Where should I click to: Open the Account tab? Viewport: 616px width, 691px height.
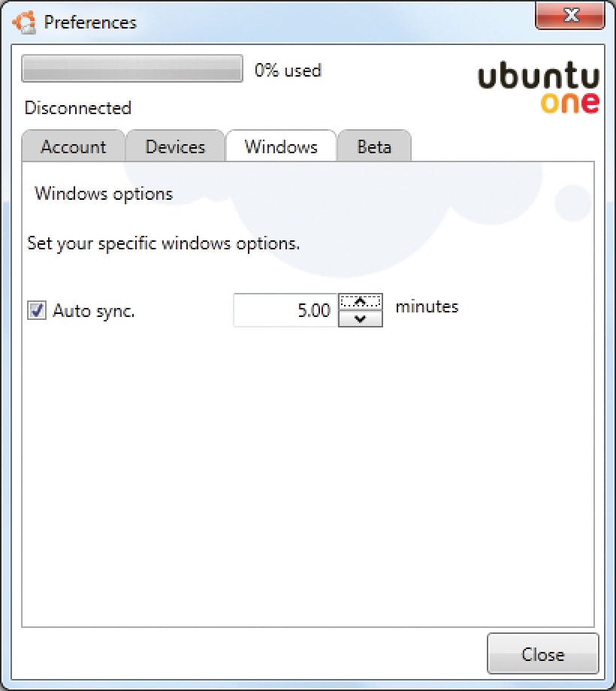pyautogui.click(x=73, y=146)
